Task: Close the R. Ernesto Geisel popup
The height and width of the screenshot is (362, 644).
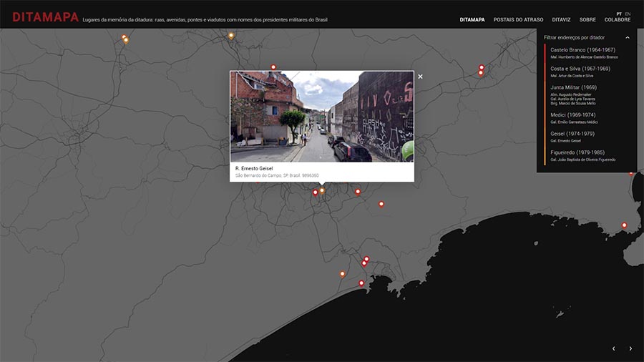Action: pyautogui.click(x=420, y=77)
